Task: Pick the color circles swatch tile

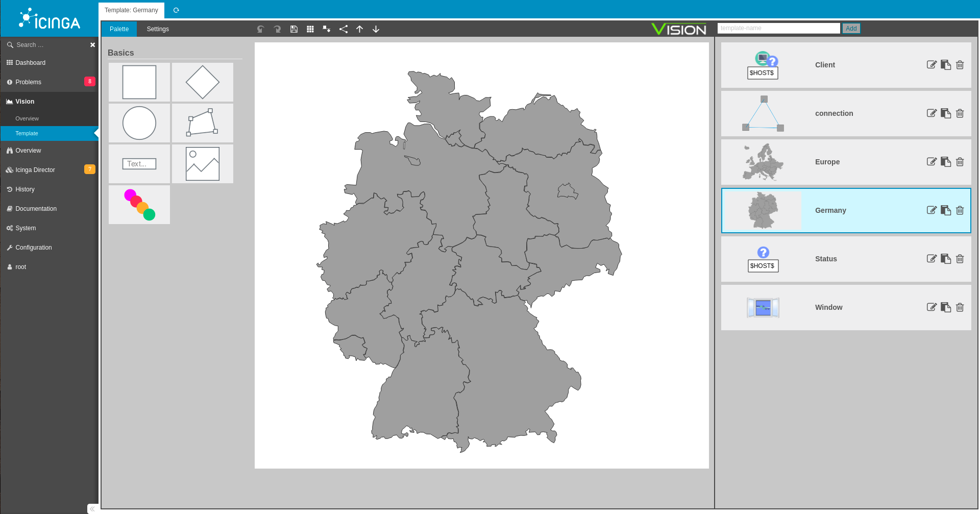Action: pyautogui.click(x=139, y=205)
